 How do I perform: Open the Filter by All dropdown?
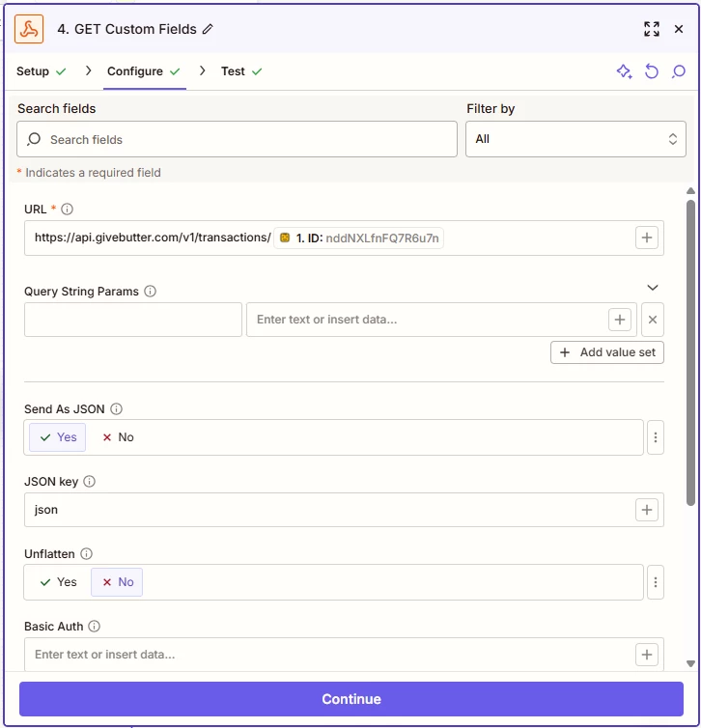[575, 139]
